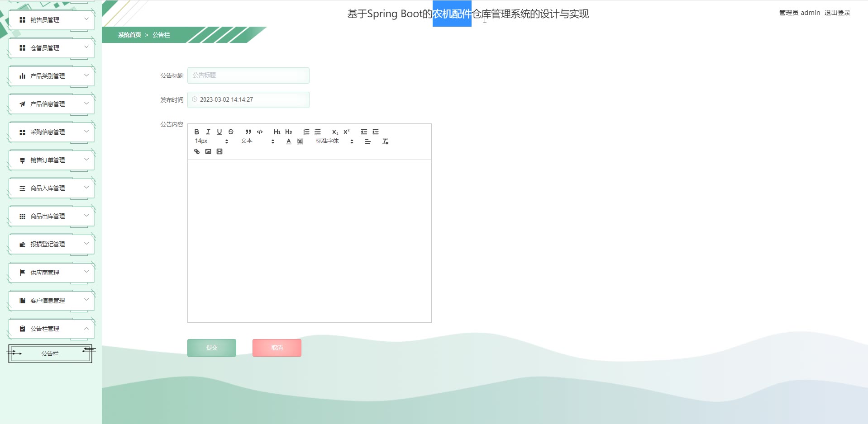868x424 pixels.
Task: Open the 标准字体 font family dropdown
Action: pyautogui.click(x=334, y=141)
